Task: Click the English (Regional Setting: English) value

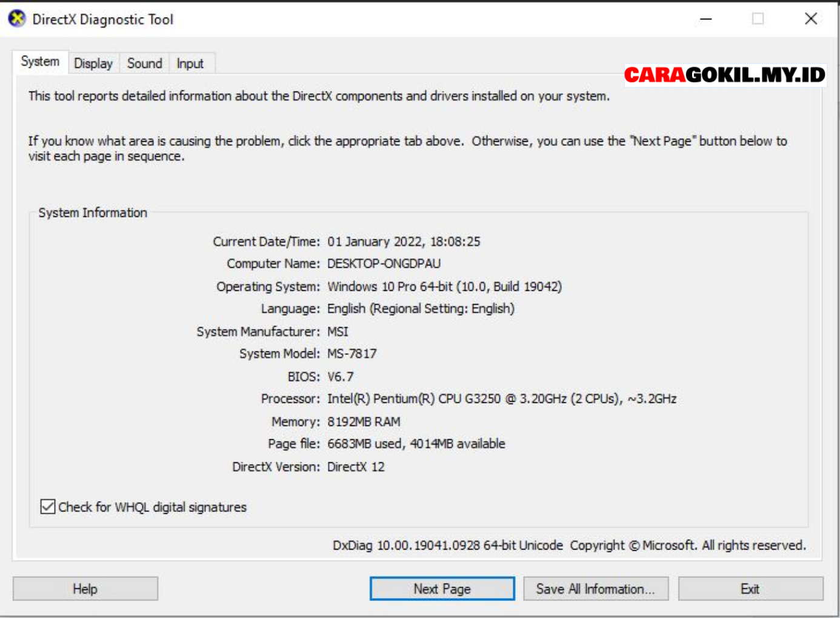Action: click(421, 309)
